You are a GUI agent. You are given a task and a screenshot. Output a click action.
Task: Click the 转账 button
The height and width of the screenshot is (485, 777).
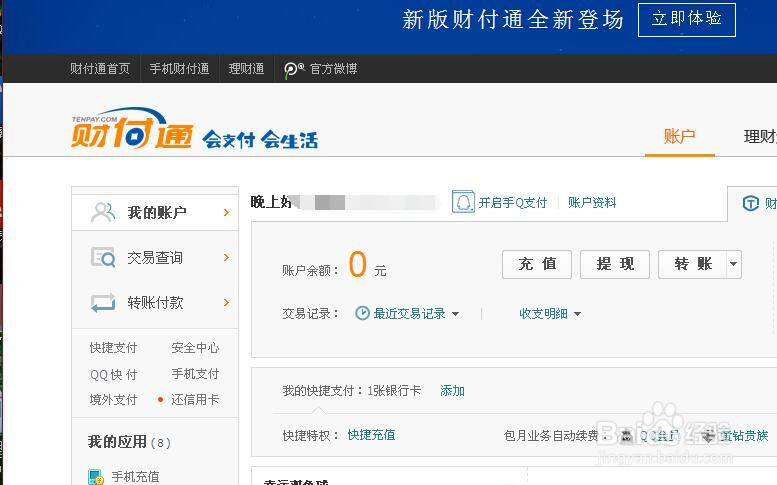693,264
